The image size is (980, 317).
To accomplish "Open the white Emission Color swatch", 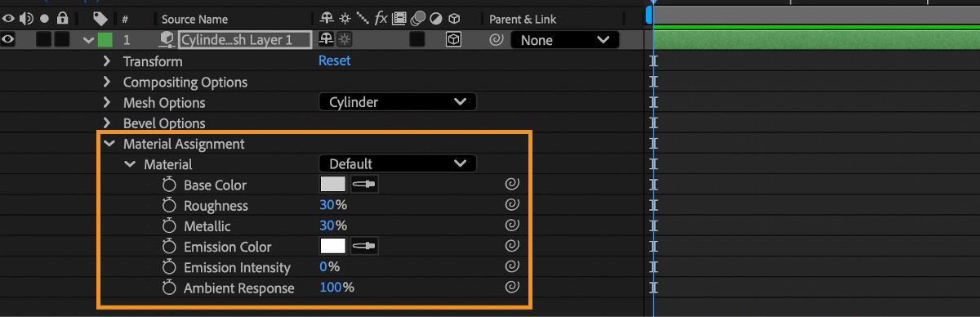I will pyautogui.click(x=332, y=246).
